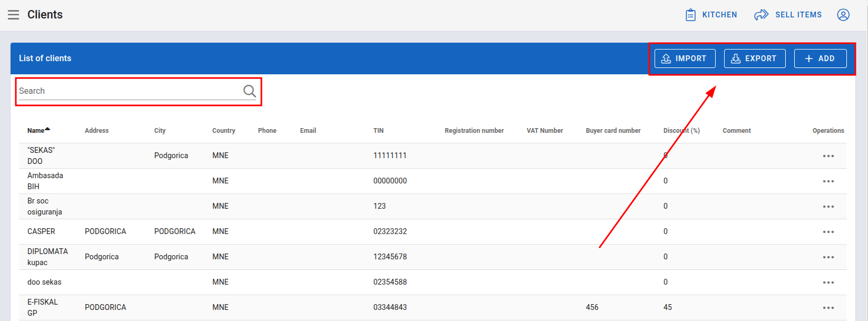
Task: Open the user account profile icon
Action: click(x=843, y=15)
